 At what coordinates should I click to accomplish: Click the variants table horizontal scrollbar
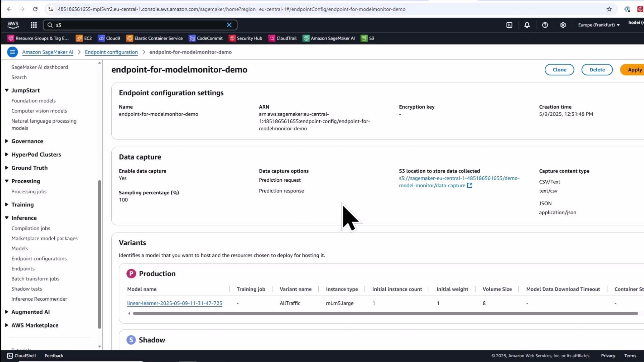coord(385,313)
